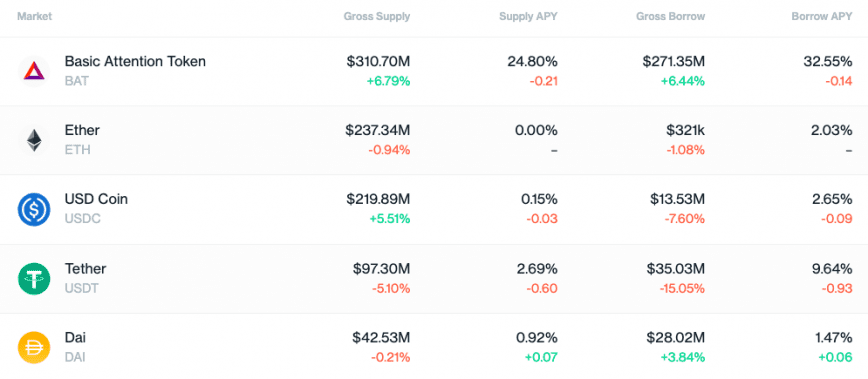Open the Ether market row
The width and height of the screenshot is (868, 379).
[434, 141]
